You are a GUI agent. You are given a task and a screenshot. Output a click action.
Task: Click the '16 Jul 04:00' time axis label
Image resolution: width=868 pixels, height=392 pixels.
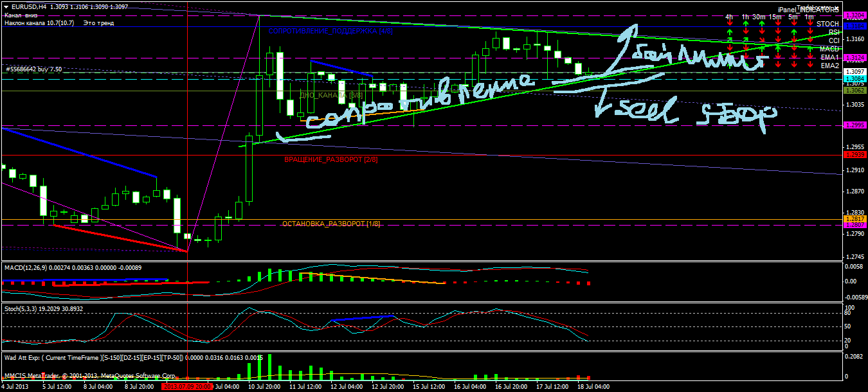click(471, 387)
